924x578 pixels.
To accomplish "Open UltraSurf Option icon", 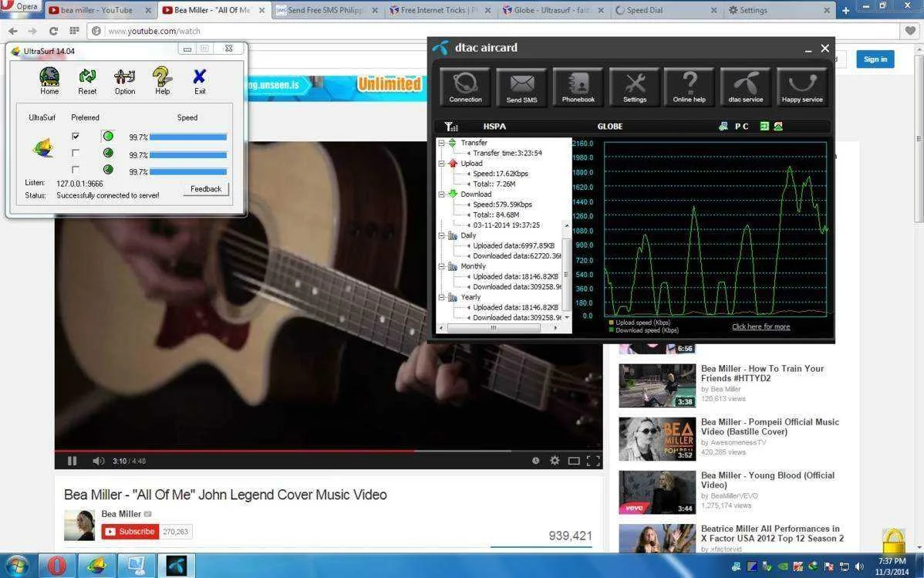I will (125, 81).
